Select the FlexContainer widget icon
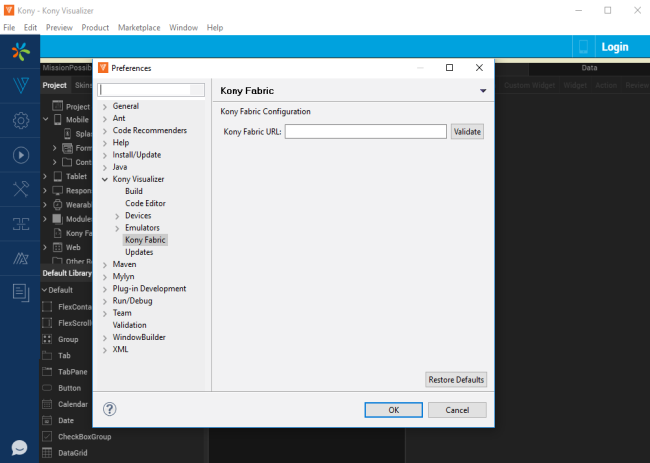Screen dimensions: 650x463 tap(47, 307)
